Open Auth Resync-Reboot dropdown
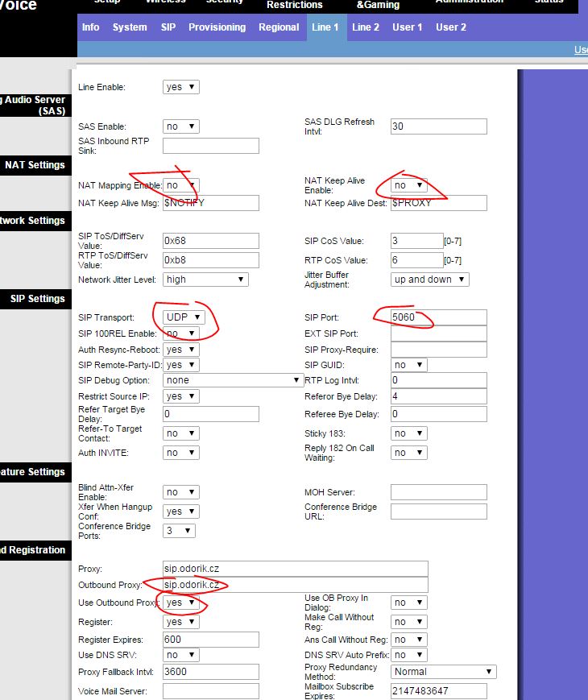Image resolution: width=588 pixels, height=700 pixels. tap(180, 350)
